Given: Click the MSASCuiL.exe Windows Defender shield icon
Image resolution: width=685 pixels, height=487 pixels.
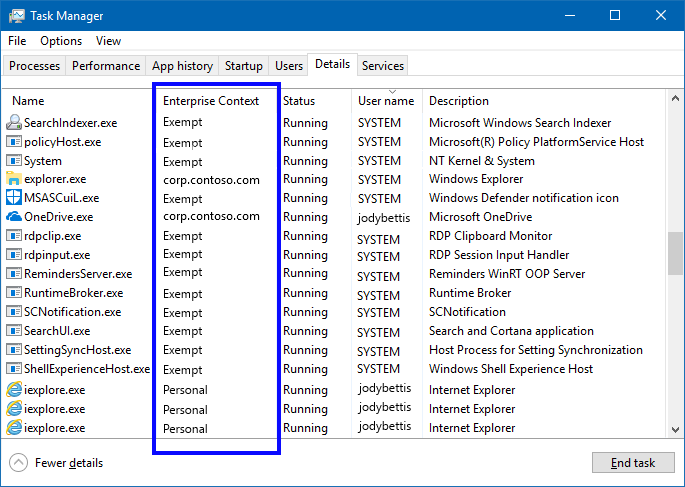Looking at the screenshot, I should click(14, 198).
